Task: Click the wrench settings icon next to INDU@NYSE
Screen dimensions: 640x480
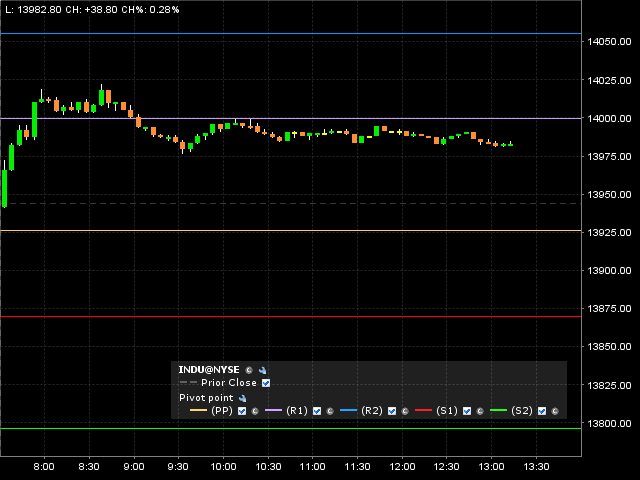Action: coord(262,370)
